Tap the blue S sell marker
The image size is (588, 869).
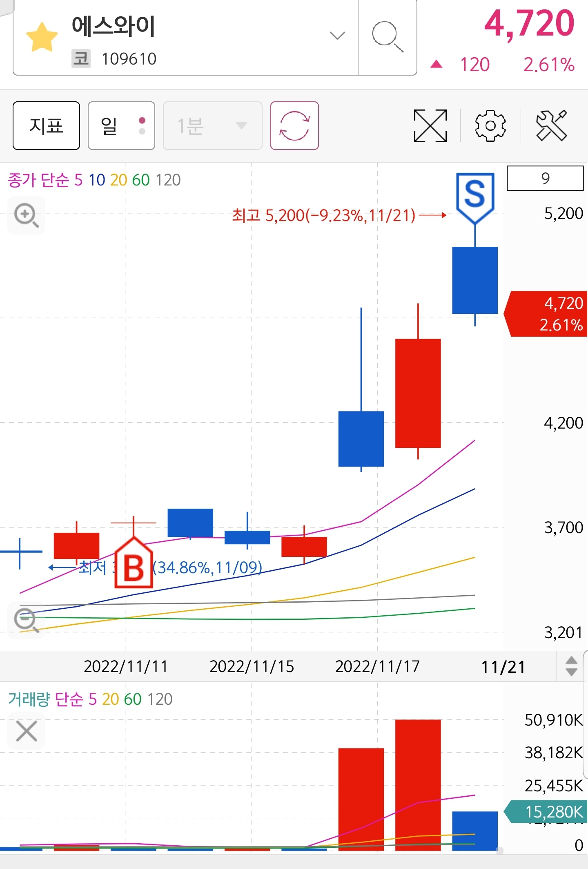tap(475, 198)
